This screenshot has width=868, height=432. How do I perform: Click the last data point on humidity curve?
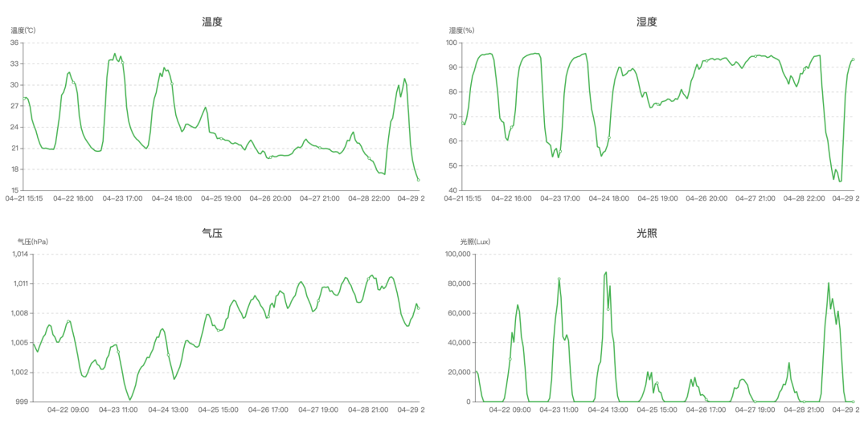[853, 59]
